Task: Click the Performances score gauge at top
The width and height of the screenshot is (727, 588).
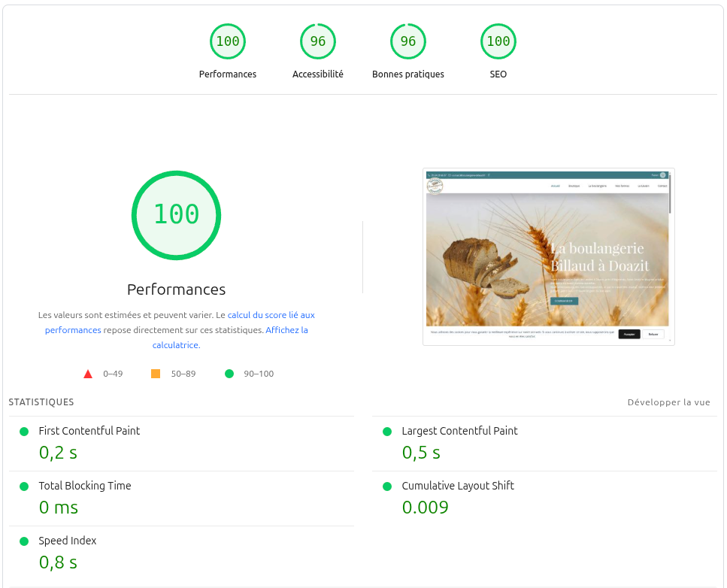Action: coord(228,41)
